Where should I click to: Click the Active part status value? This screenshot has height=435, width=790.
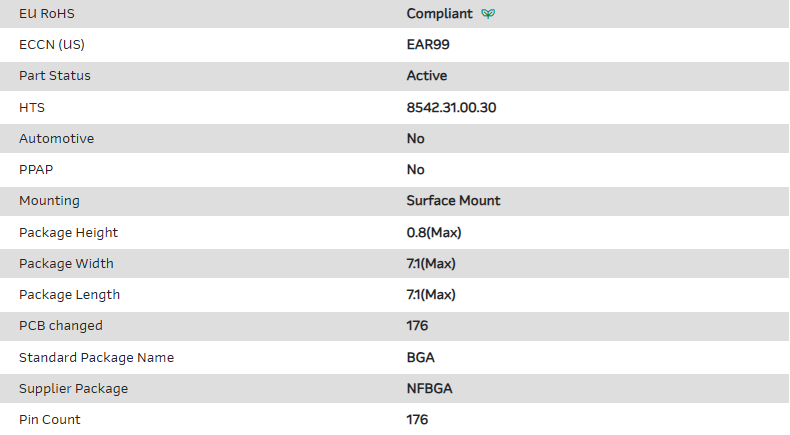pos(426,76)
